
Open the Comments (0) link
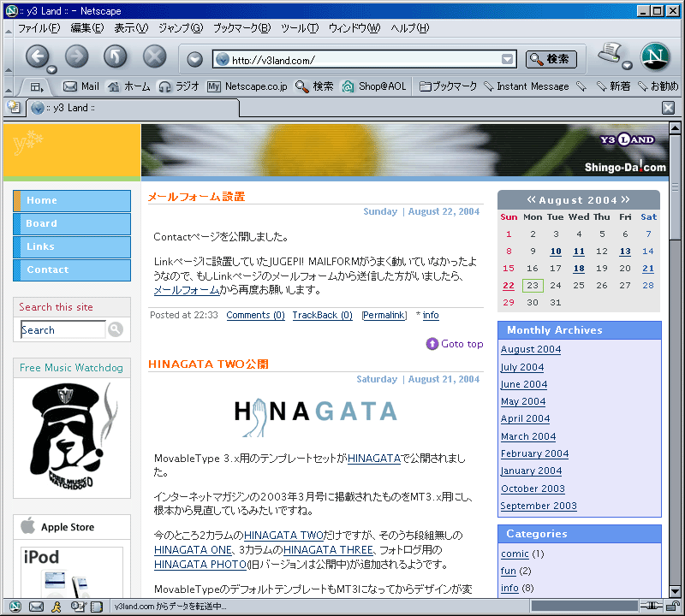(255, 315)
